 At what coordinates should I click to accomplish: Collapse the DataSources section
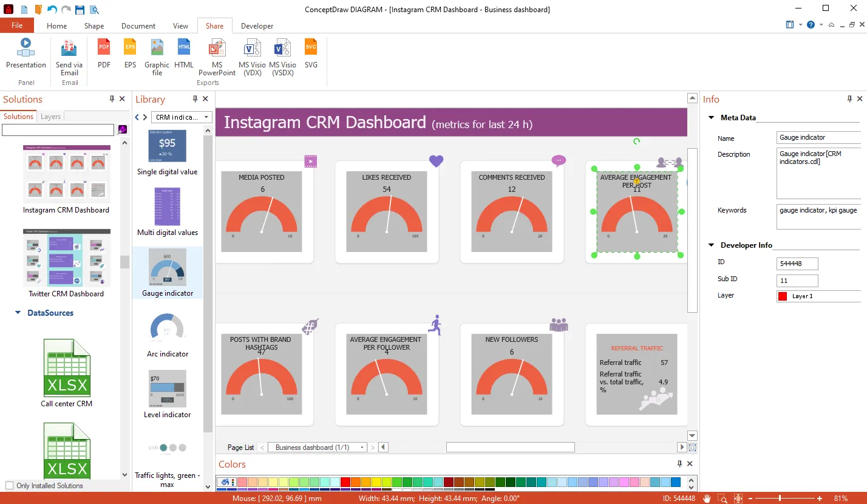[16, 313]
